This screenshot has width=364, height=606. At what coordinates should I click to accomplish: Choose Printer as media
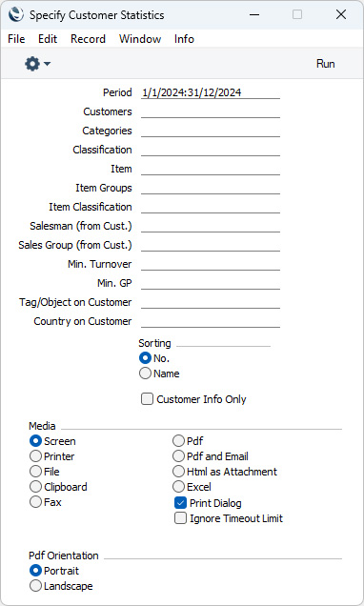pos(35,456)
